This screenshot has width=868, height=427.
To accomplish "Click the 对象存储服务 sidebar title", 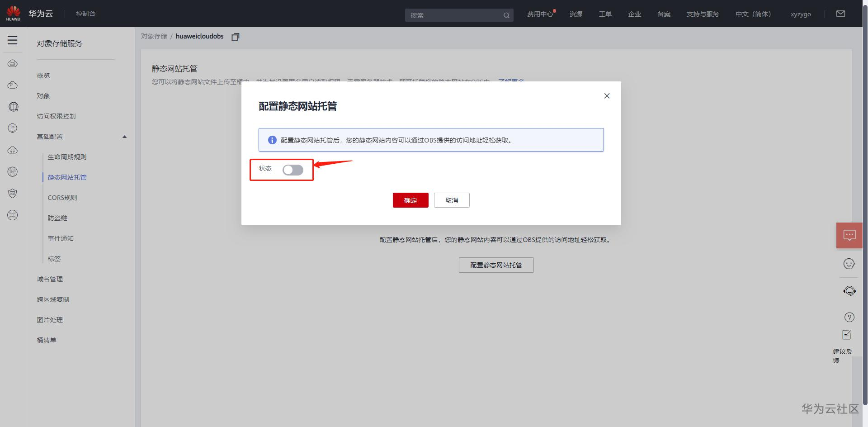I will [x=60, y=43].
